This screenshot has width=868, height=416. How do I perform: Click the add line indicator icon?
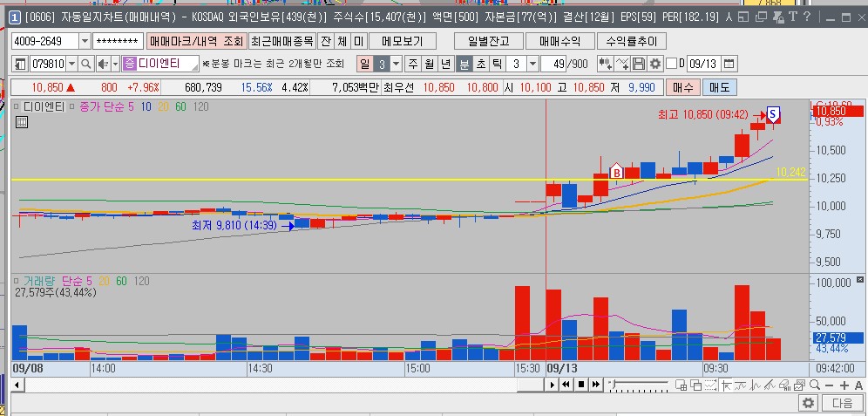point(622,64)
